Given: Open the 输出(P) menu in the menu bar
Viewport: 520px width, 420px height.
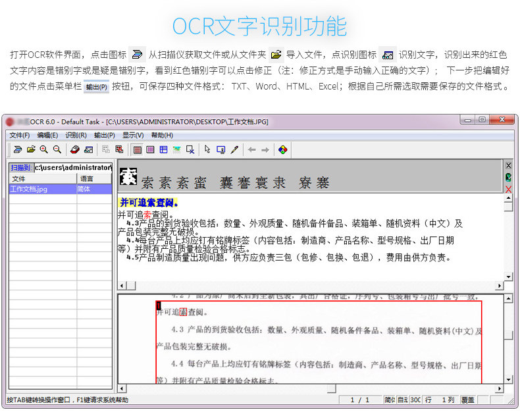Looking at the screenshot, I should pos(105,135).
